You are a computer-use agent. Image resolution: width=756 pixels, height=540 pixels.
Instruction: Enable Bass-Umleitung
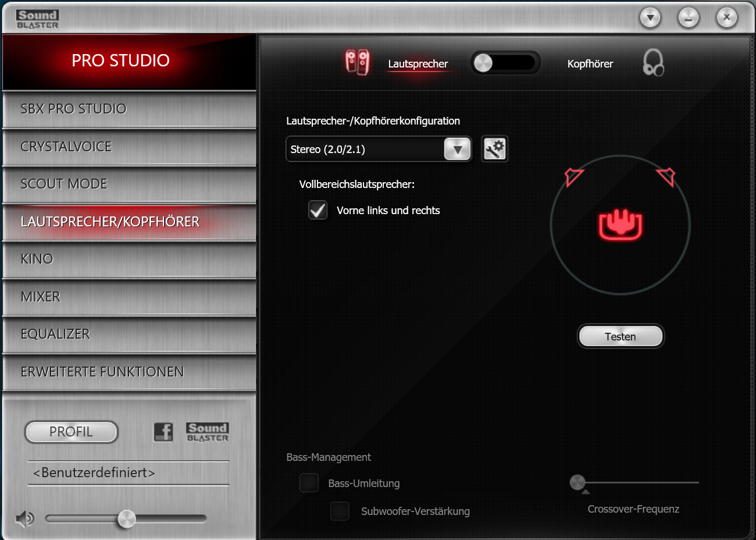[309, 483]
